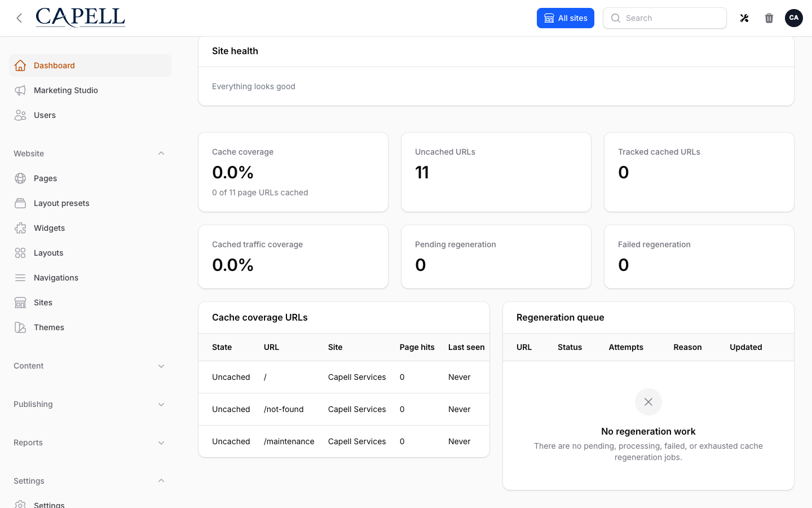
Task: Open Widgets in the sidebar
Action: coord(90,228)
